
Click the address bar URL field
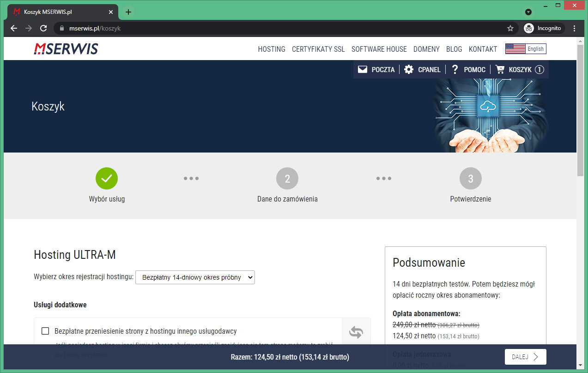pos(277,28)
